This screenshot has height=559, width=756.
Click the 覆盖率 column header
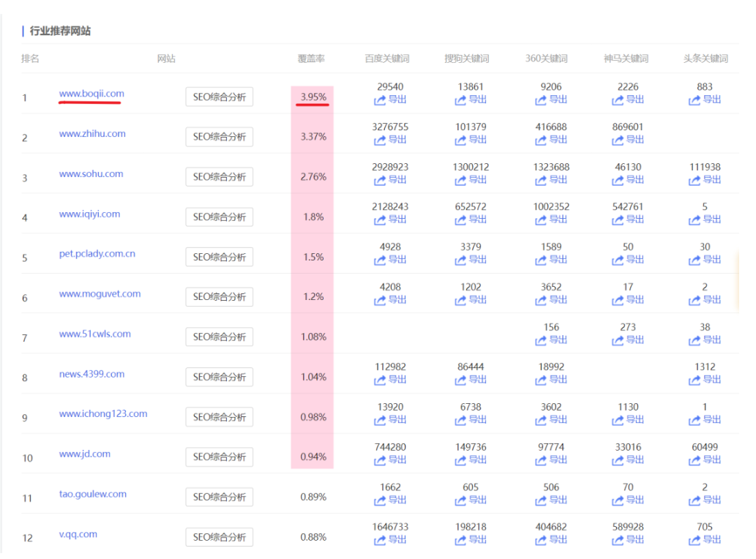click(x=312, y=59)
